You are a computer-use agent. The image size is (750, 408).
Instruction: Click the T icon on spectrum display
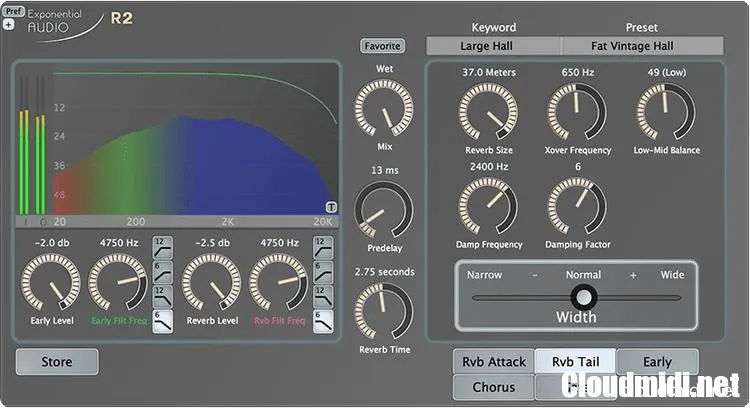point(330,207)
